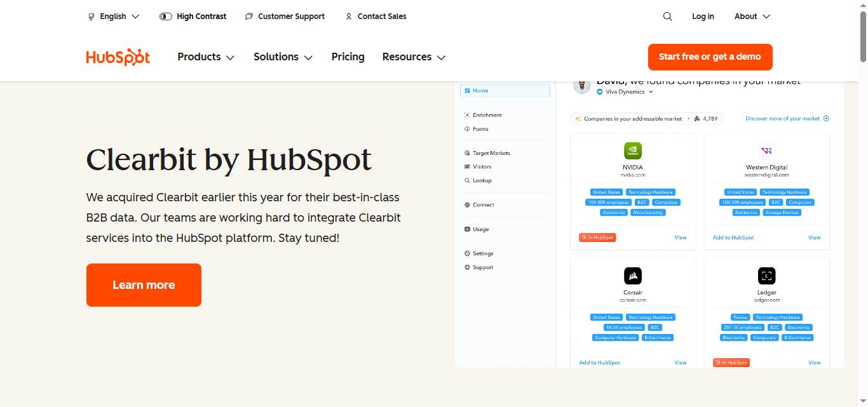
Task: Select Visitors in the sidebar
Action: click(x=481, y=166)
